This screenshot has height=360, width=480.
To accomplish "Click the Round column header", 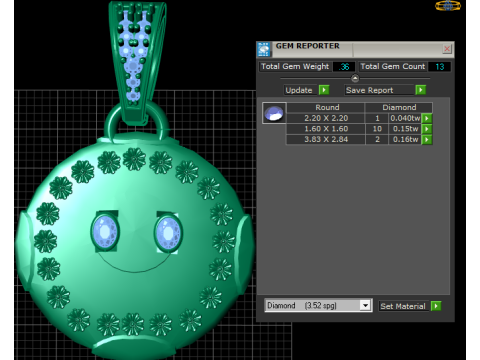I will tap(326, 107).
